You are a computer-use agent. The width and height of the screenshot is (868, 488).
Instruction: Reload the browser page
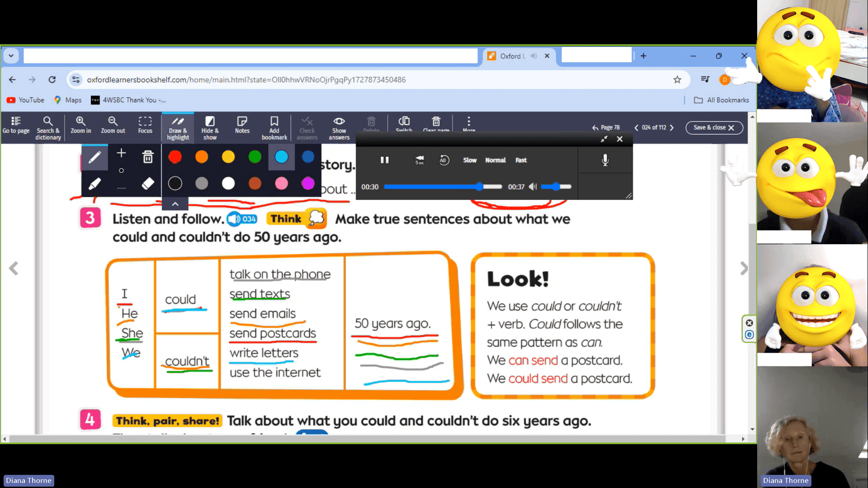52,80
